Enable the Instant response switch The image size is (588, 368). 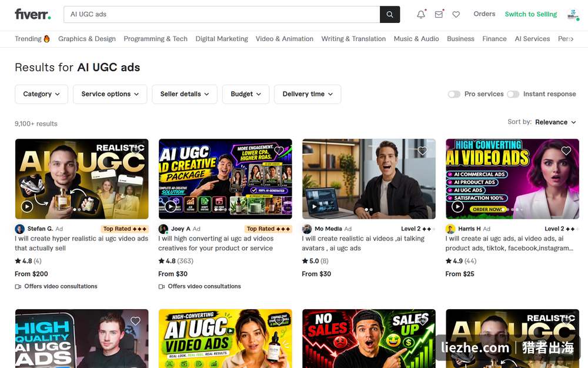coord(513,94)
